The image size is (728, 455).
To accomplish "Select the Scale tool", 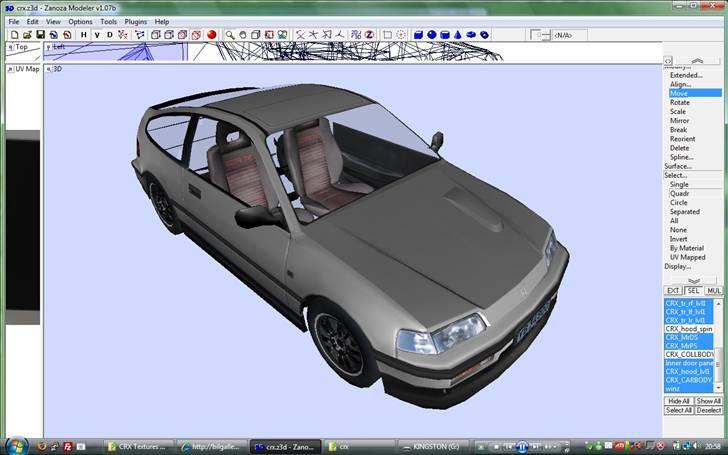I will click(x=678, y=111).
